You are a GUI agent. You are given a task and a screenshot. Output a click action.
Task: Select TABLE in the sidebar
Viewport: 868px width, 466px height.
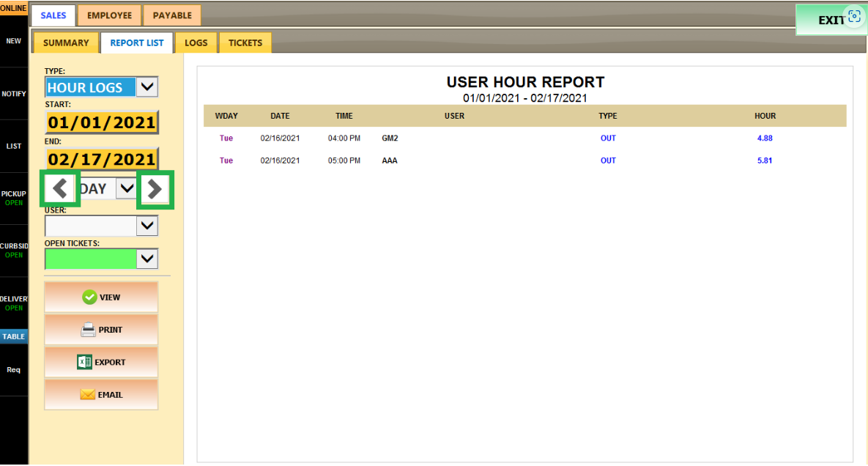(14, 336)
